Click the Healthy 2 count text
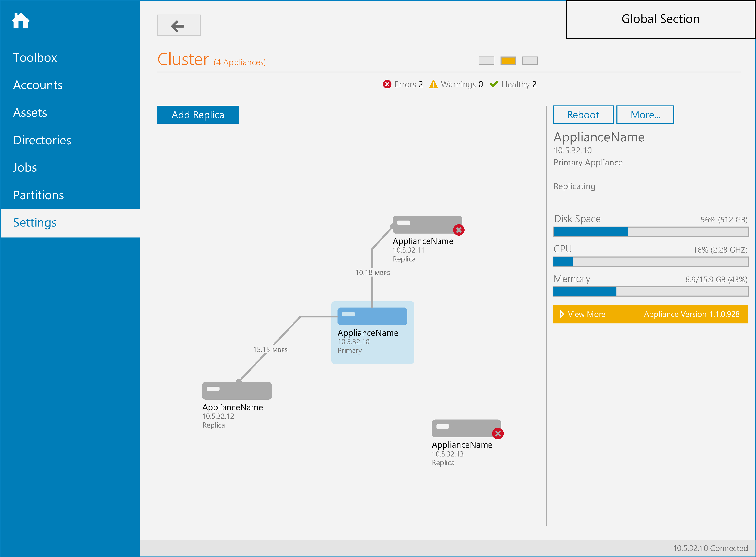Viewport: 756px width, 557px height. 519,84
